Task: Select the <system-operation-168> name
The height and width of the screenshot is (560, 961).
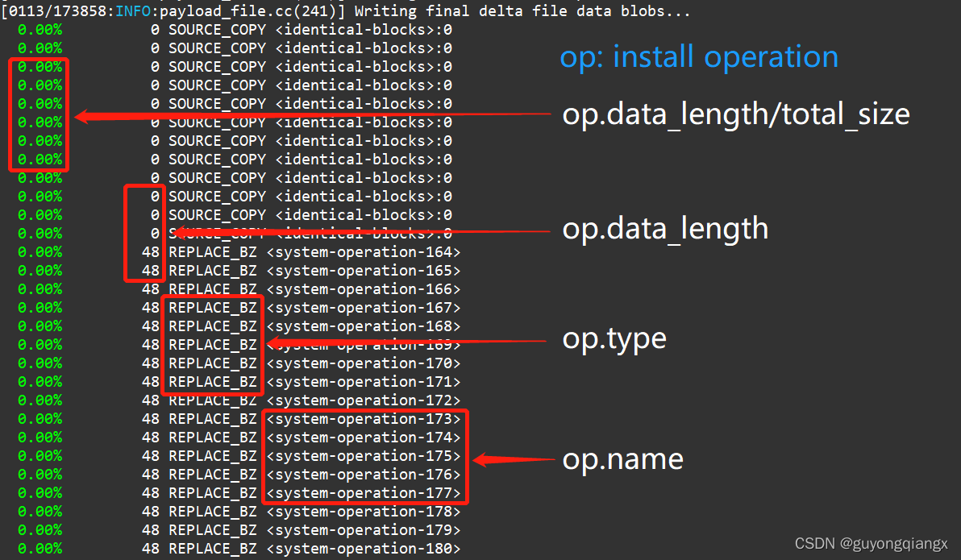Action: coord(364,326)
